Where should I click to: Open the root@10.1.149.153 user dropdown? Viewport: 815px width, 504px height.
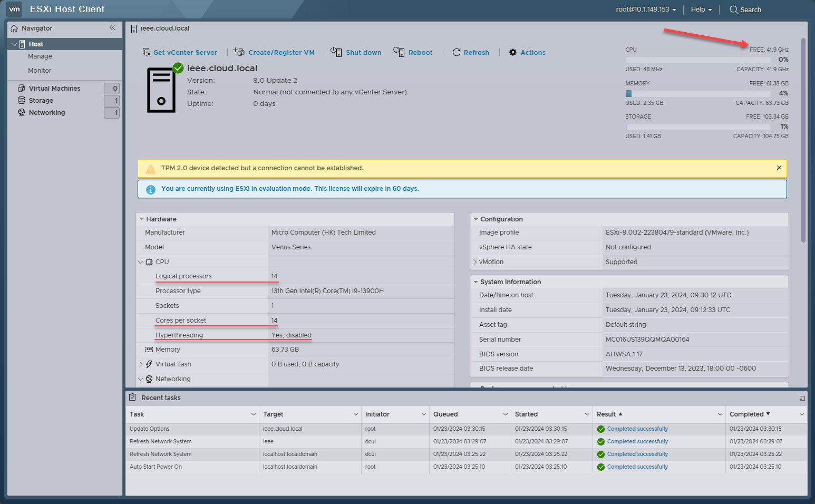coord(646,9)
